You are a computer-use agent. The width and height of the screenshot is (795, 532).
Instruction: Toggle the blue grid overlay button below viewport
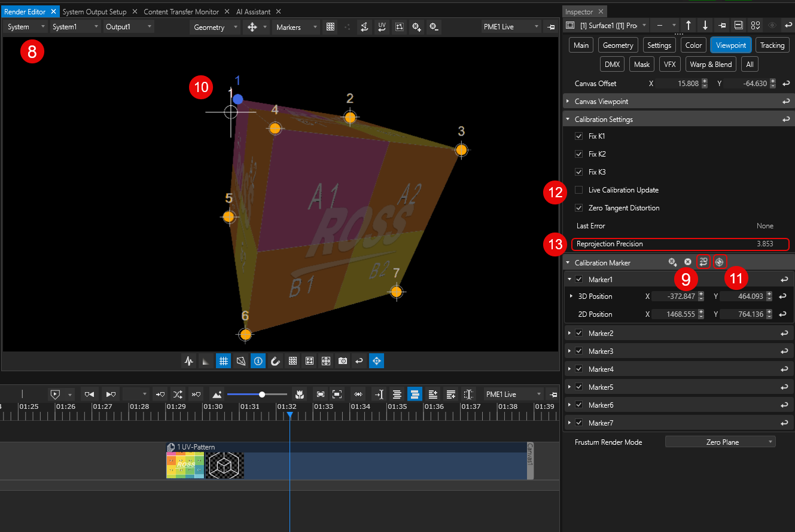tap(223, 361)
